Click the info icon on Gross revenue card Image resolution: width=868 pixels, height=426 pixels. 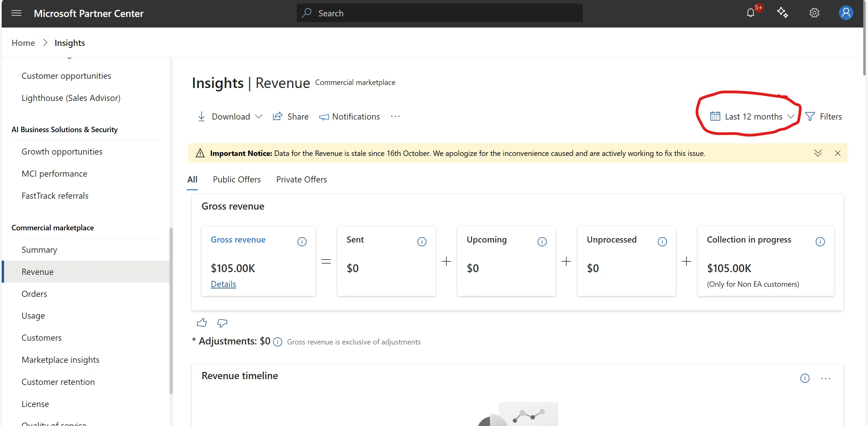[302, 242]
